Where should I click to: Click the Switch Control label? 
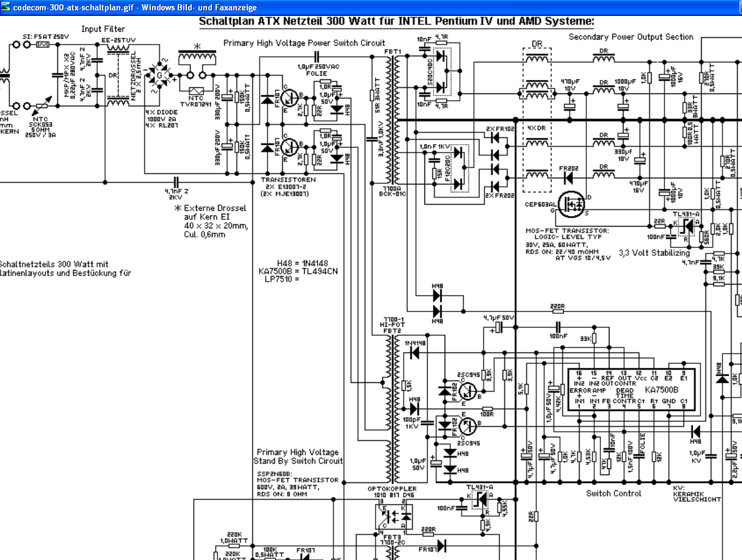pos(614,493)
